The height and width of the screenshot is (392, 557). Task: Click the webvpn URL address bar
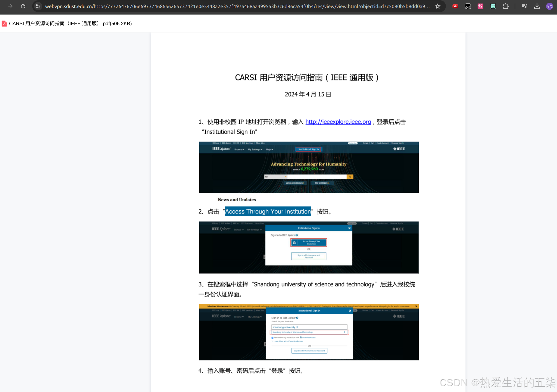[x=237, y=6]
